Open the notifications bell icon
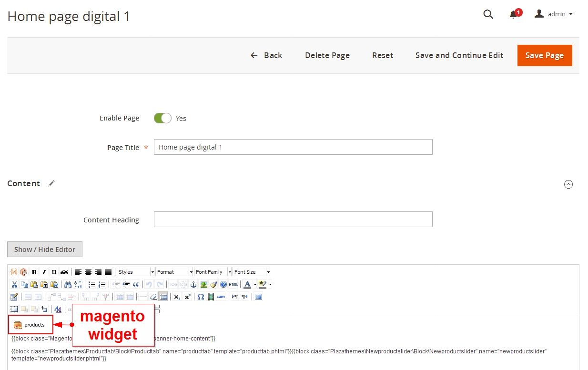 513,14
